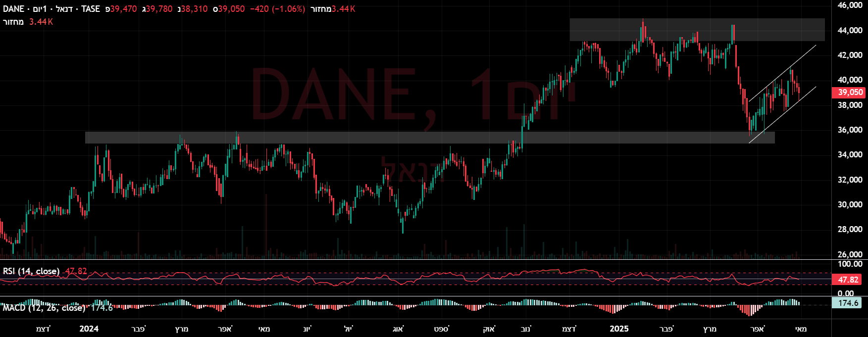Select the low price value 38,310
The height and width of the screenshot is (337, 868).
pos(194,9)
